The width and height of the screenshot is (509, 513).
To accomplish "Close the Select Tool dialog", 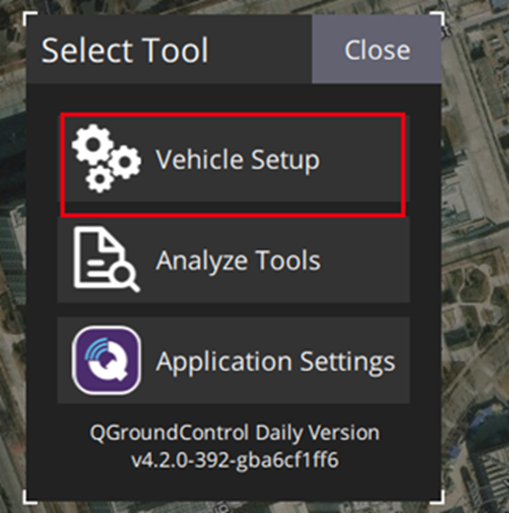I will tap(376, 49).
